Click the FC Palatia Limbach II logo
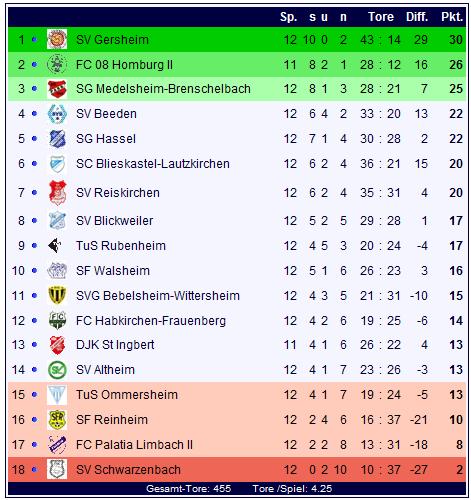 (x=57, y=444)
